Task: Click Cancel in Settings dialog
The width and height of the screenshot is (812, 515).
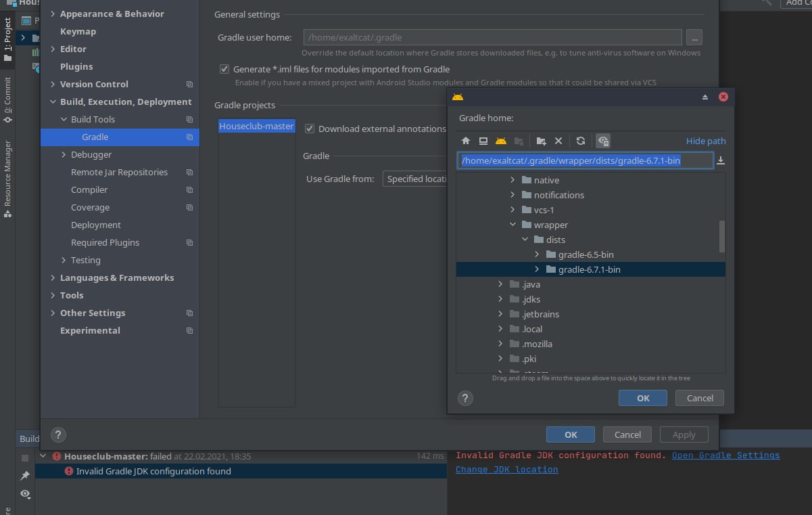Action: pyautogui.click(x=627, y=434)
